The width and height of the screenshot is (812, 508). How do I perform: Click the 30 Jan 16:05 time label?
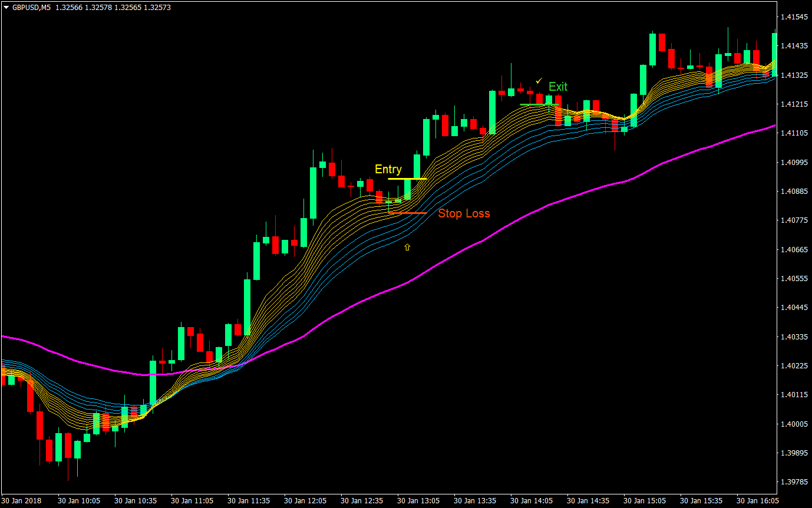click(x=758, y=501)
